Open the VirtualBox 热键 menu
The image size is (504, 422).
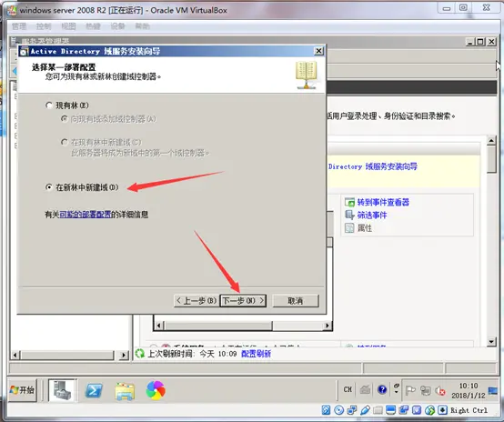(93, 26)
